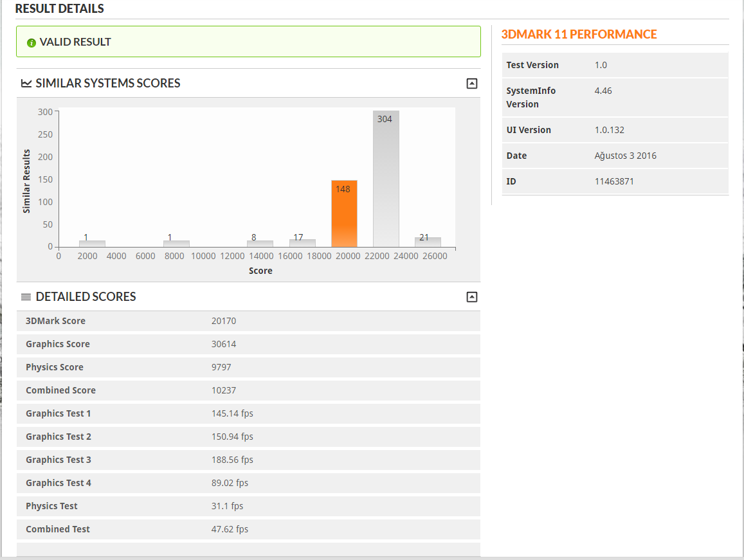
Task: Click the VALID RESULT banner text
Action: [x=75, y=42]
